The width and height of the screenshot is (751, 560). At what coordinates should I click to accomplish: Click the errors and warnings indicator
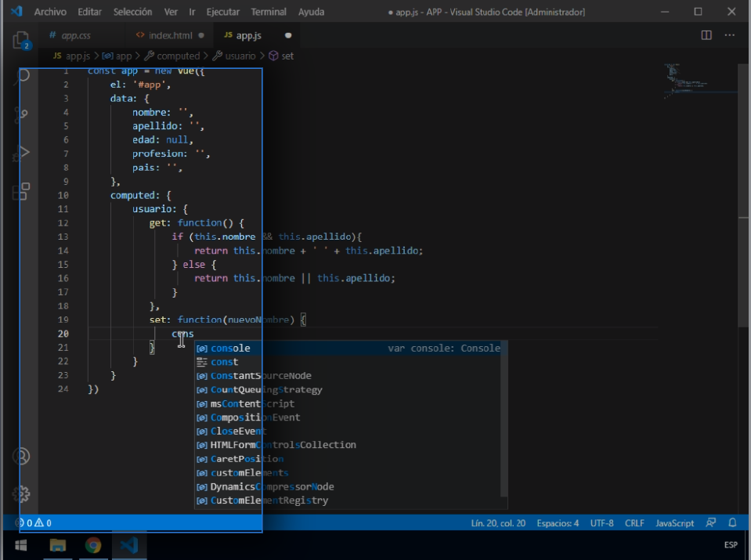pos(34,523)
